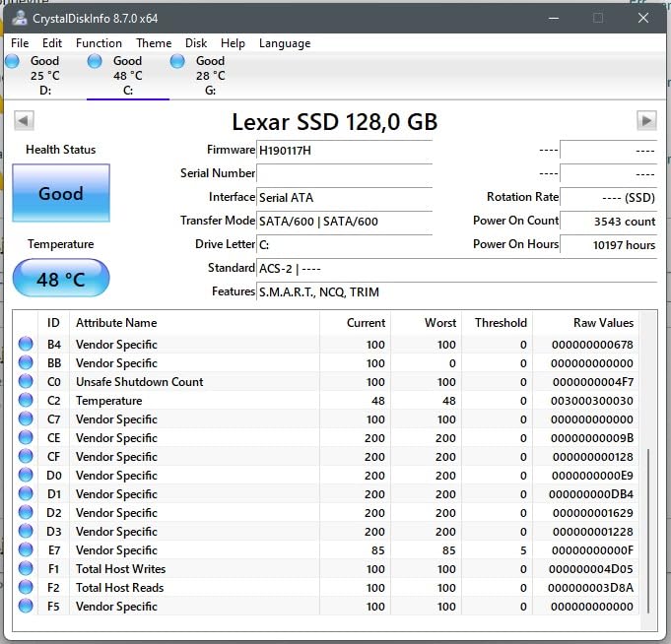Click the Power On Hours value
This screenshot has height=644, width=671.
tap(608, 244)
